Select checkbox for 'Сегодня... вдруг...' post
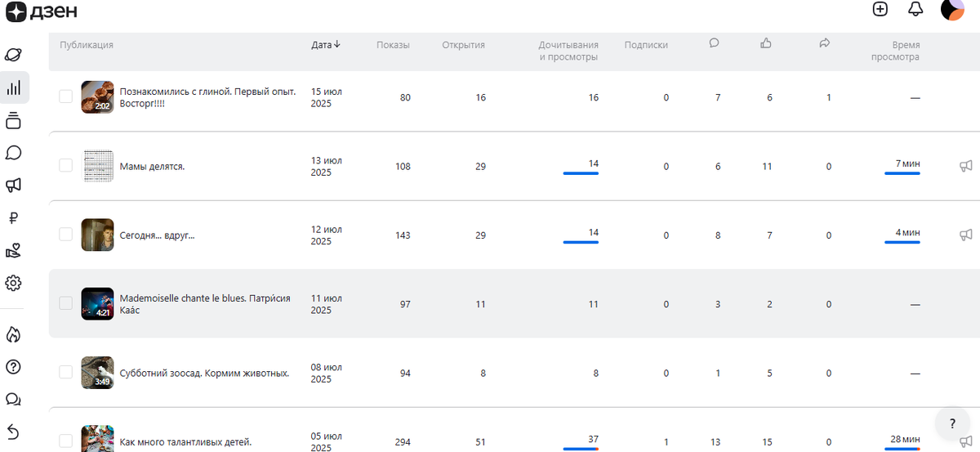The width and height of the screenshot is (980, 452). click(66, 235)
